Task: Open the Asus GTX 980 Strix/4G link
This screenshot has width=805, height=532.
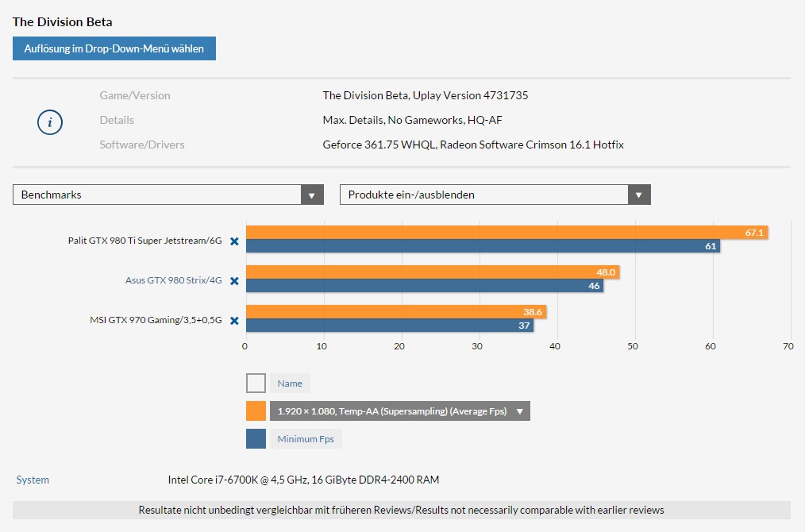Action: point(174,280)
